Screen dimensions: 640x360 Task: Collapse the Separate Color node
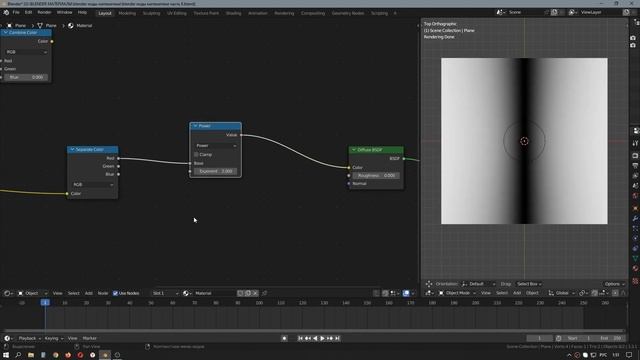[x=72, y=150]
